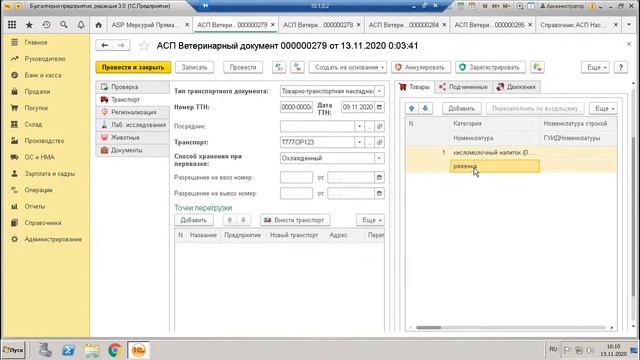Open Создать на основании dropdown
Image resolution: width=640 pixels, height=360 pixels.
click(x=347, y=67)
